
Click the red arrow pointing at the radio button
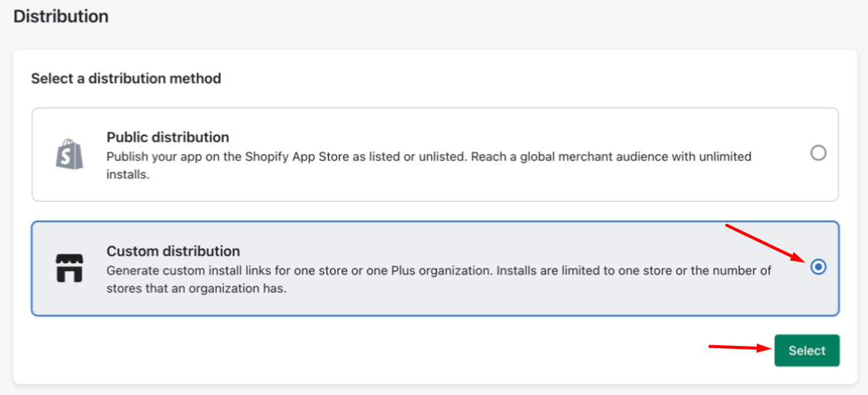[763, 242]
